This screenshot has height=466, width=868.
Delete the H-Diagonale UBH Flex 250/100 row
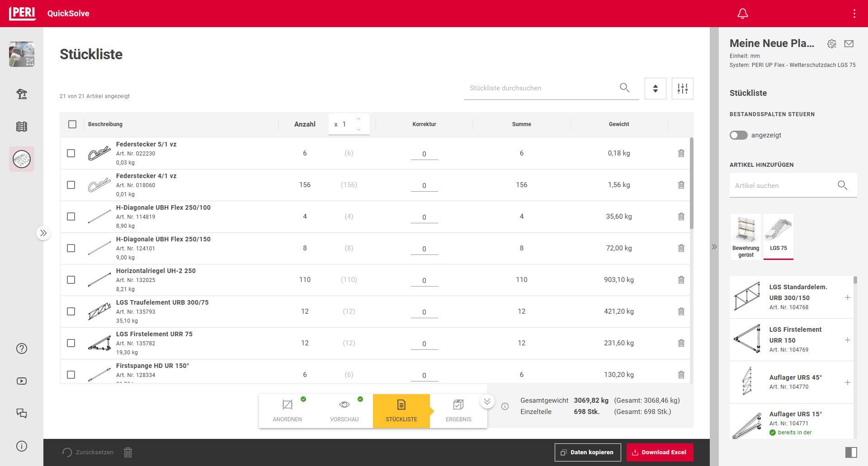pos(681,217)
